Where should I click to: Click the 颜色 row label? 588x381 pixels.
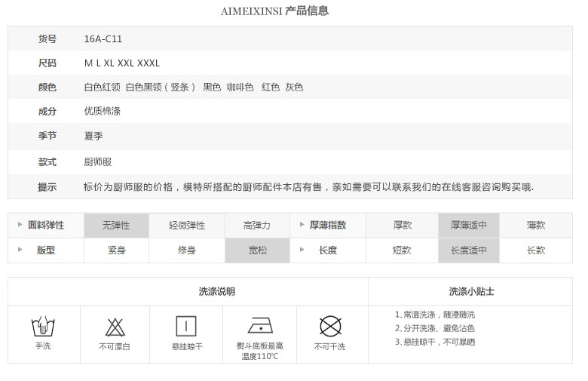(47, 87)
